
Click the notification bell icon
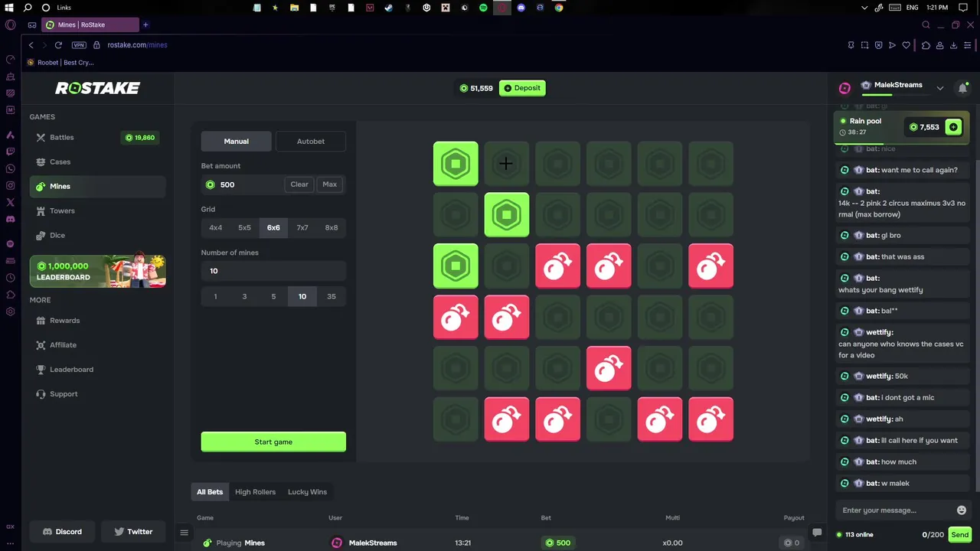click(962, 88)
